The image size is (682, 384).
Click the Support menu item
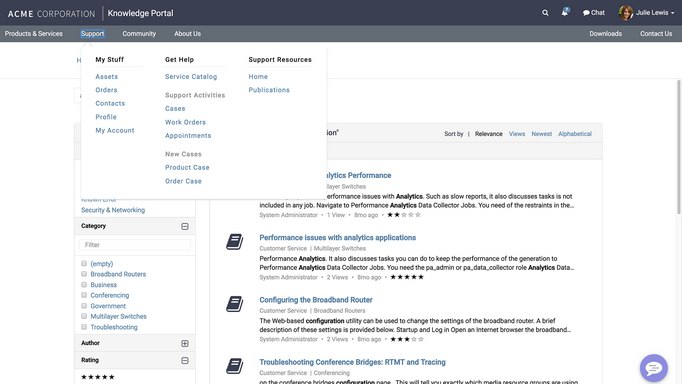click(92, 33)
